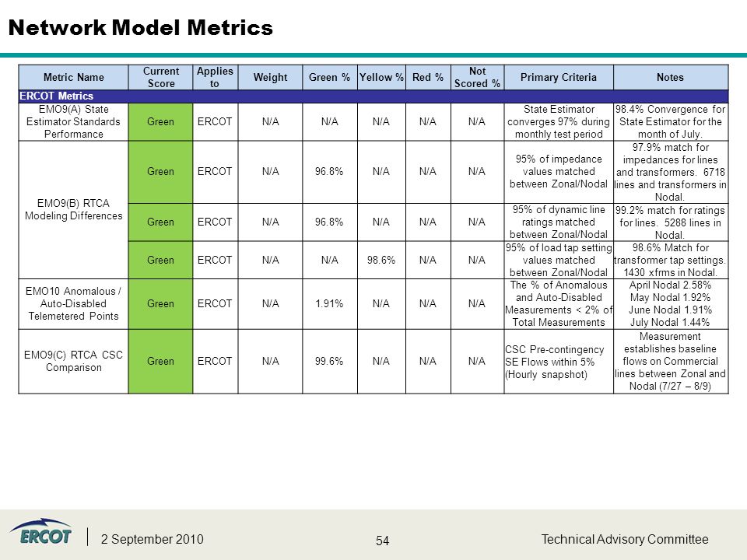Select 'EMO9(B) RTCA Modeling Differences' cell
This screenshot has height=560, width=747.
(x=73, y=209)
